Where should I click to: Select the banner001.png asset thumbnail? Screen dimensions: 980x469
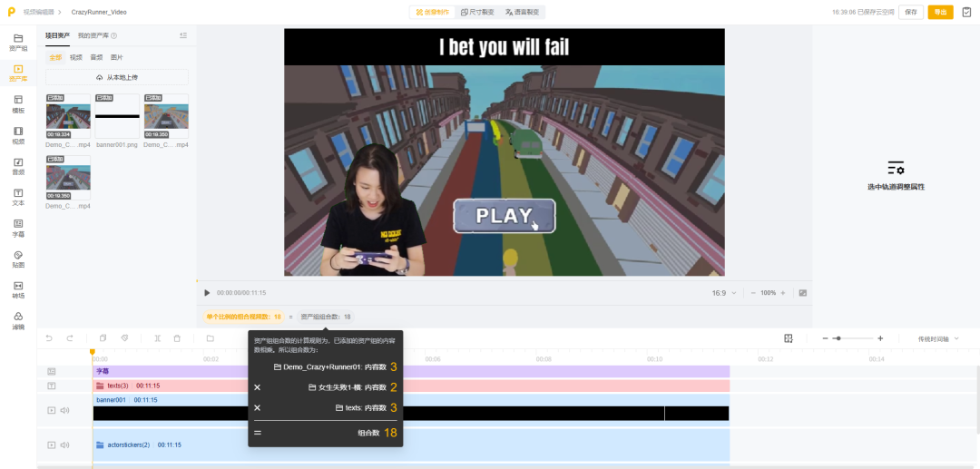point(117,116)
